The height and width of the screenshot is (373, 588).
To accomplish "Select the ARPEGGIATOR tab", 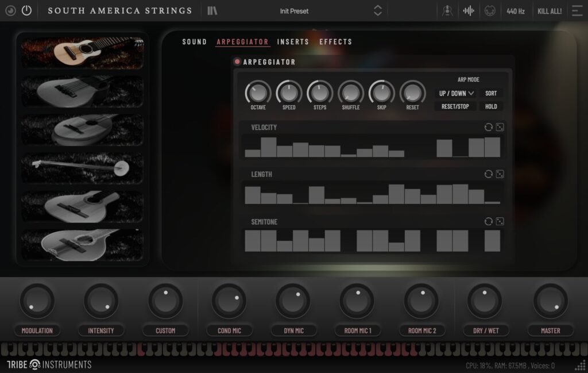I will [x=242, y=41].
